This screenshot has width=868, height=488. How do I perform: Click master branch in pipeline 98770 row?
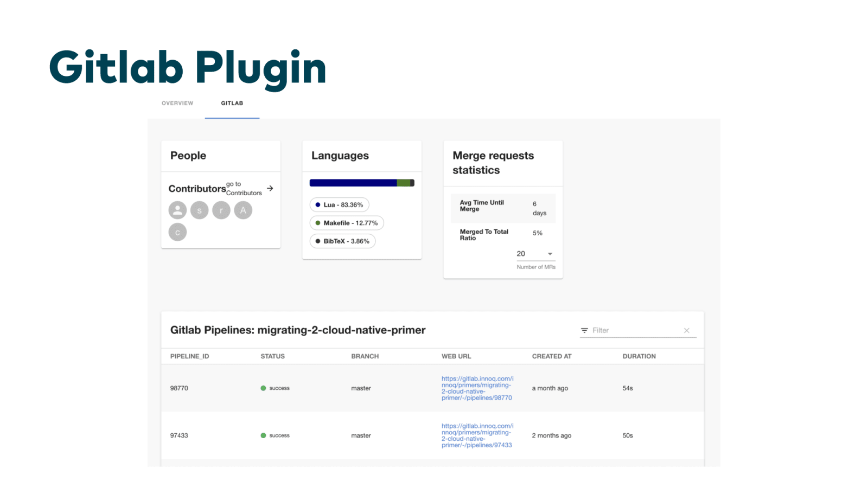(x=361, y=388)
